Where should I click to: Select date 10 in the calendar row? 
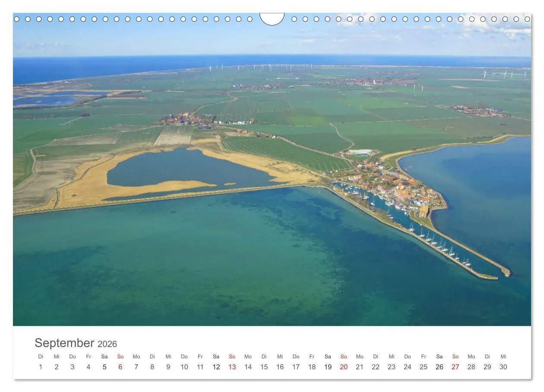(184, 367)
